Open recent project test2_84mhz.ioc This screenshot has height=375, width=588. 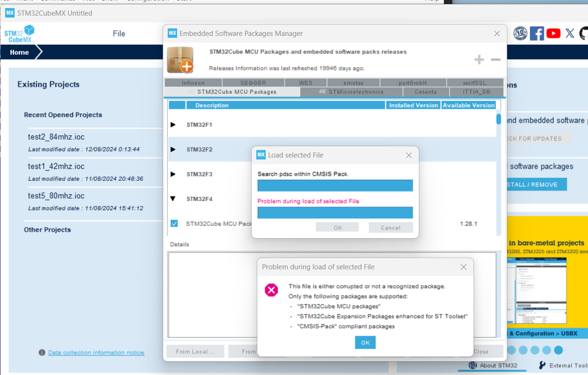[56, 137]
